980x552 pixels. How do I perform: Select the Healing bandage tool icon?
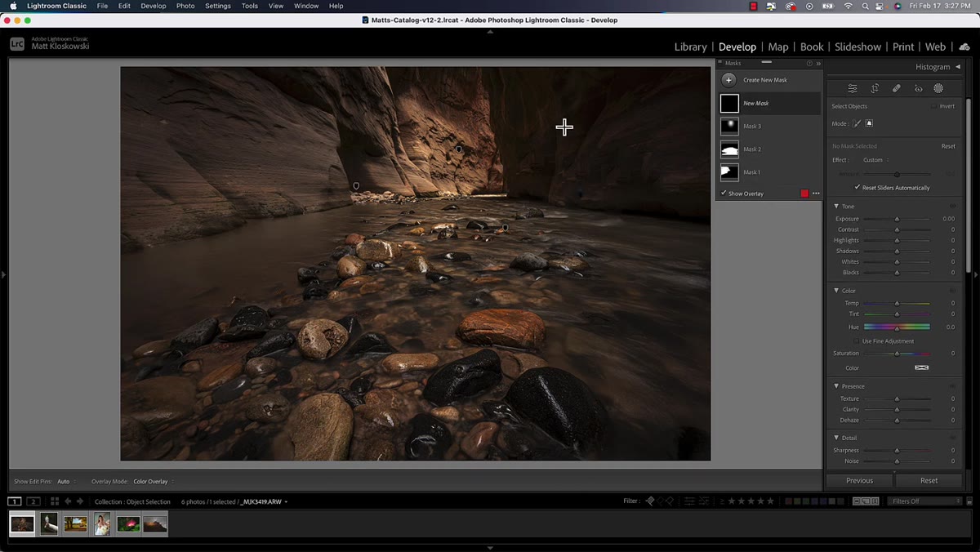point(896,88)
